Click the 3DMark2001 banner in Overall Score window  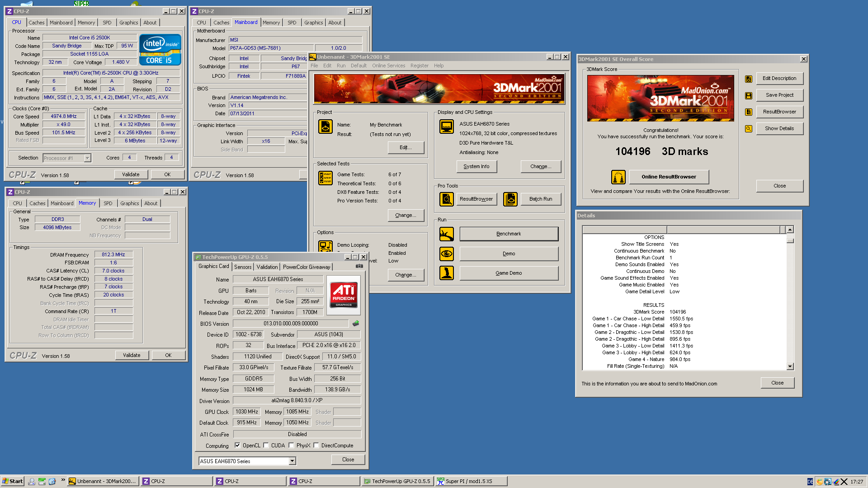(x=660, y=98)
